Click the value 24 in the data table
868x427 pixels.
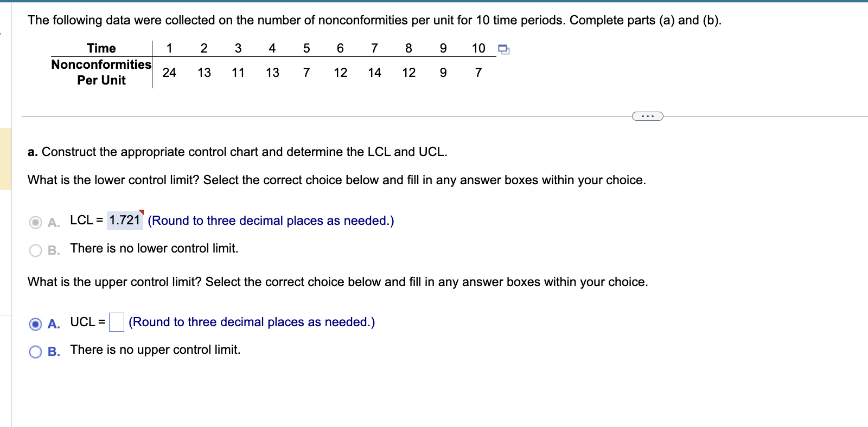pos(169,73)
